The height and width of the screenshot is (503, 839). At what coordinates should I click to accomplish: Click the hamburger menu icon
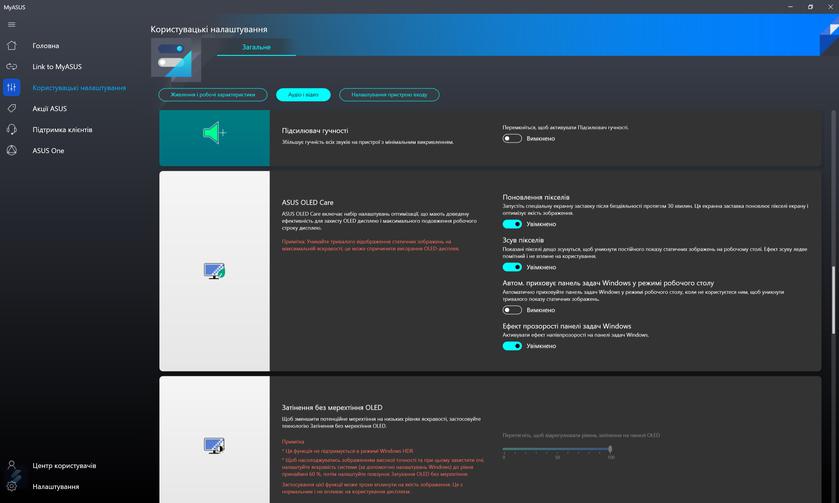tap(12, 24)
